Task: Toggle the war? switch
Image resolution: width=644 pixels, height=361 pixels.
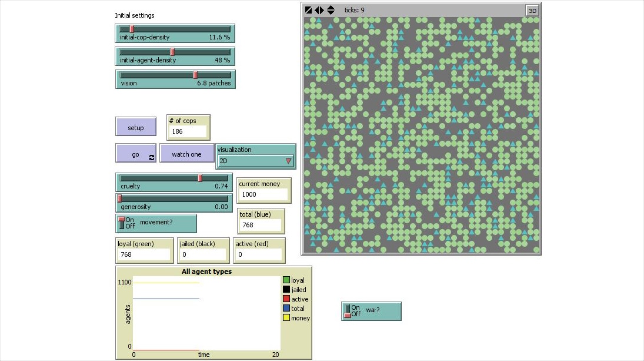Action: (x=348, y=311)
